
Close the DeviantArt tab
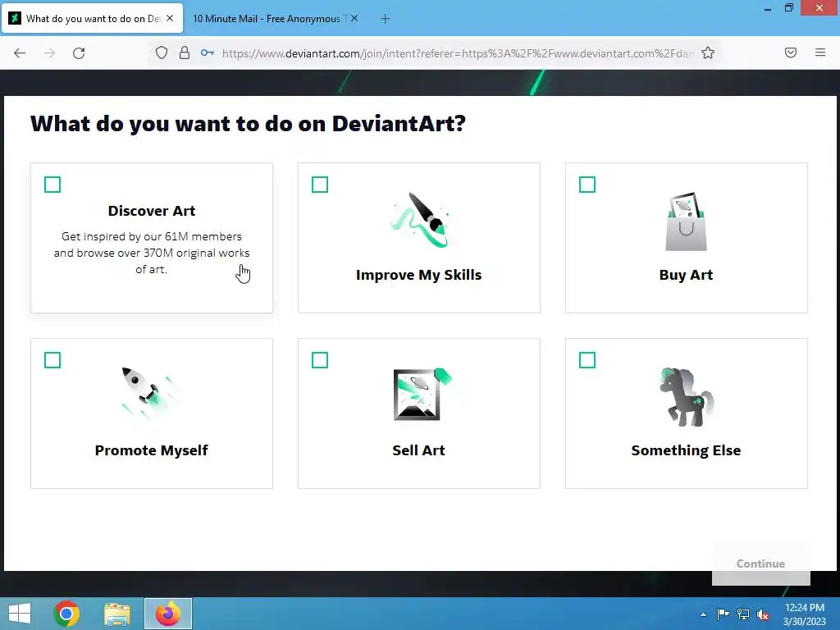[x=170, y=18]
